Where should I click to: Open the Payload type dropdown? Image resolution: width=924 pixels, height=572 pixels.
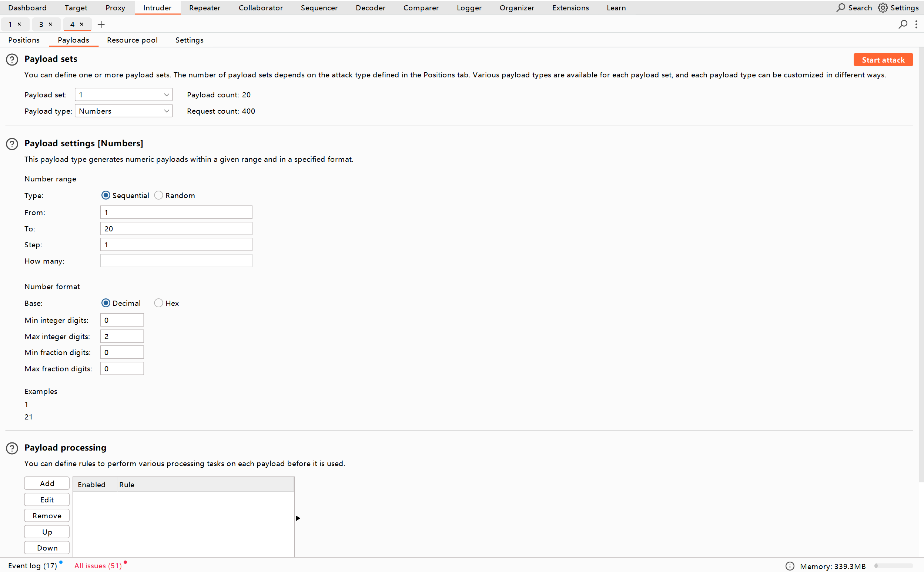click(x=124, y=111)
